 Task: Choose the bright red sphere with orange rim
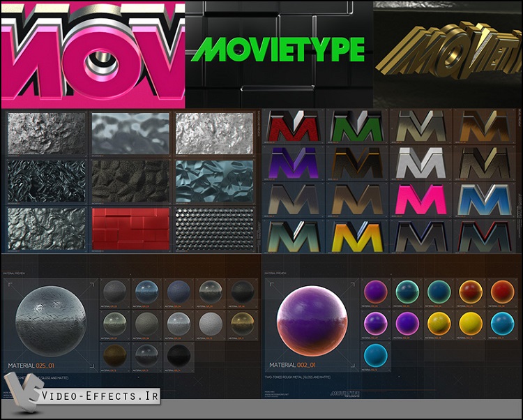(x=503, y=292)
